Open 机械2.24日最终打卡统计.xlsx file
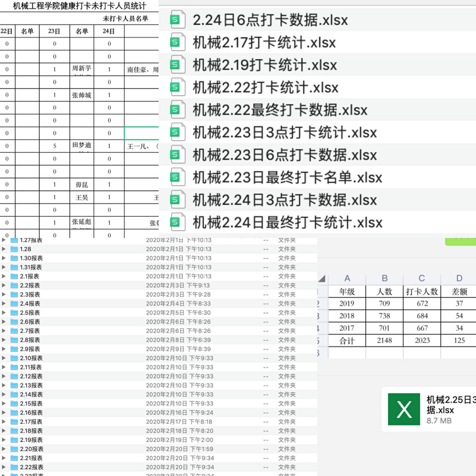The image size is (476, 476). [x=287, y=222]
